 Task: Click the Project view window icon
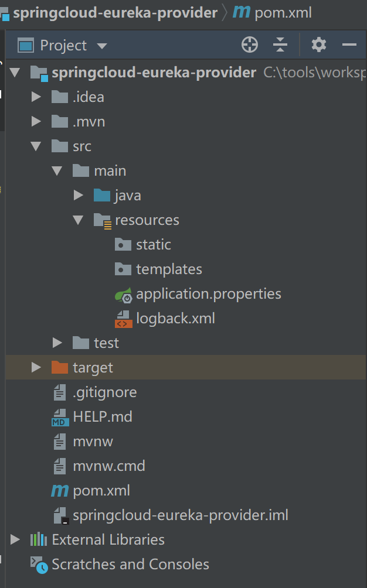pos(26,45)
